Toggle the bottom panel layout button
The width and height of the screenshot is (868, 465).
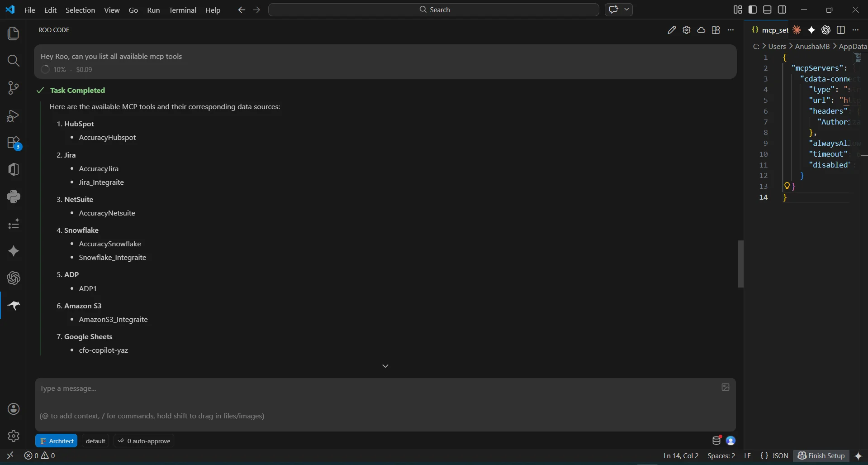pyautogui.click(x=767, y=10)
